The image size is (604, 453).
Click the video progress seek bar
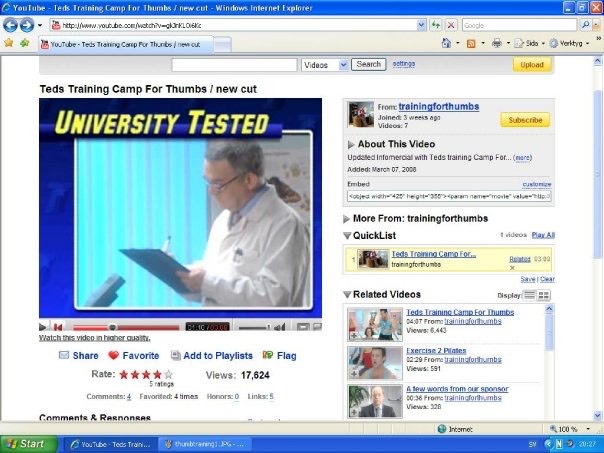click(x=126, y=328)
